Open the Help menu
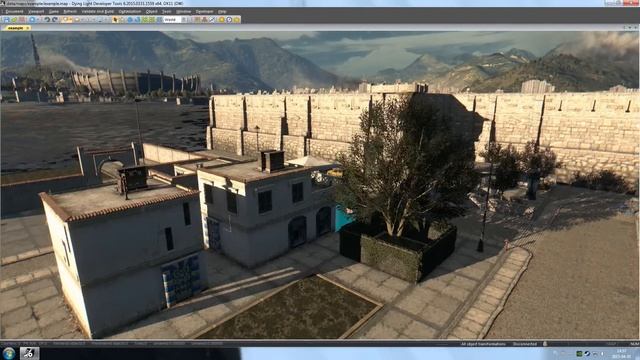Viewport: 640px width, 360px height. [222, 11]
